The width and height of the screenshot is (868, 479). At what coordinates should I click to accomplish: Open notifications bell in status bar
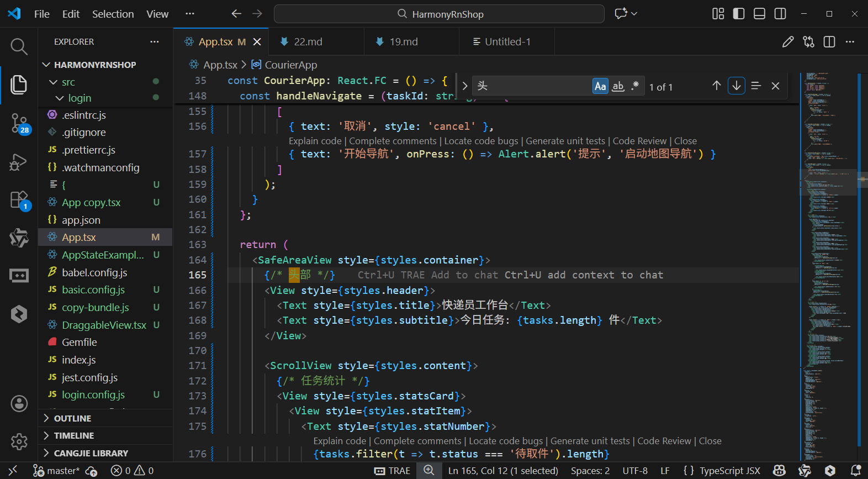[x=855, y=471]
